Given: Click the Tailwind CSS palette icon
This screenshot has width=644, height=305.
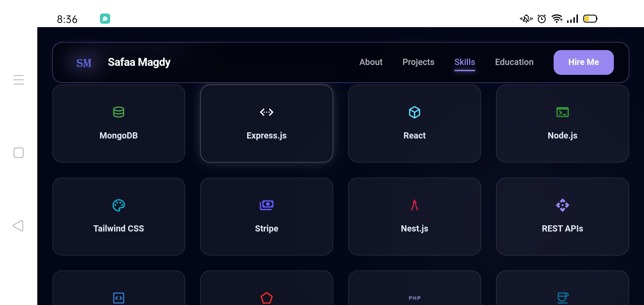Looking at the screenshot, I should click(x=119, y=205).
